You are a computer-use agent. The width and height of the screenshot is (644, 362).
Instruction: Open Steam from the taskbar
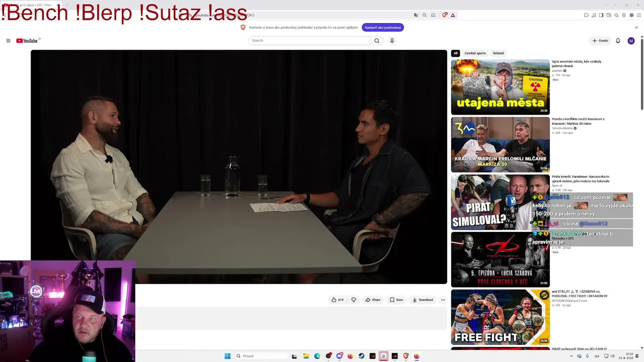point(361,356)
